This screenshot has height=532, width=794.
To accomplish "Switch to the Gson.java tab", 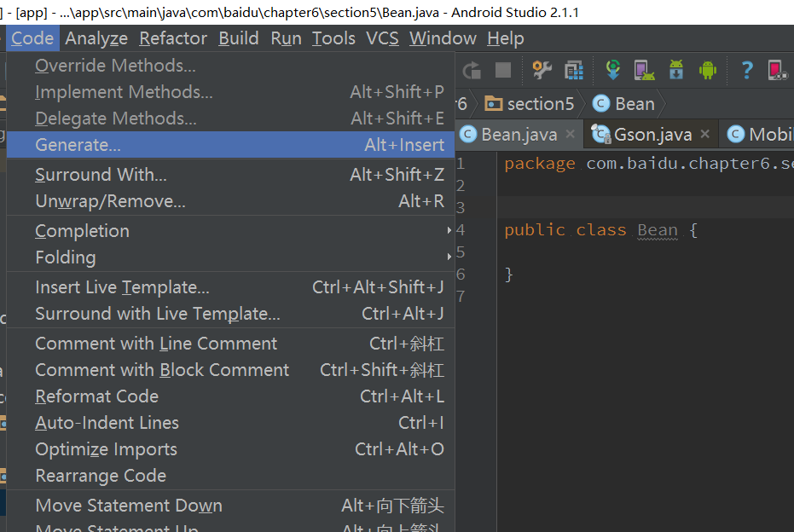I will (x=652, y=134).
